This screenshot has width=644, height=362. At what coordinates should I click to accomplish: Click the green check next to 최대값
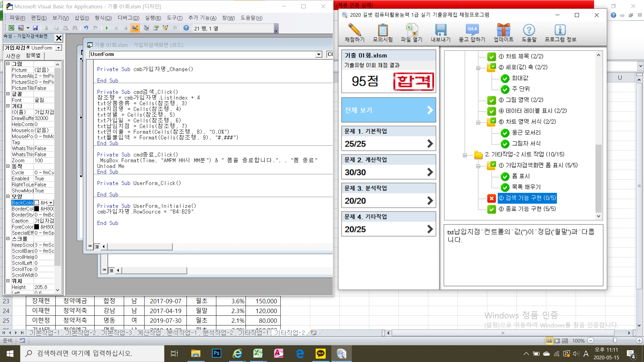[x=505, y=78]
